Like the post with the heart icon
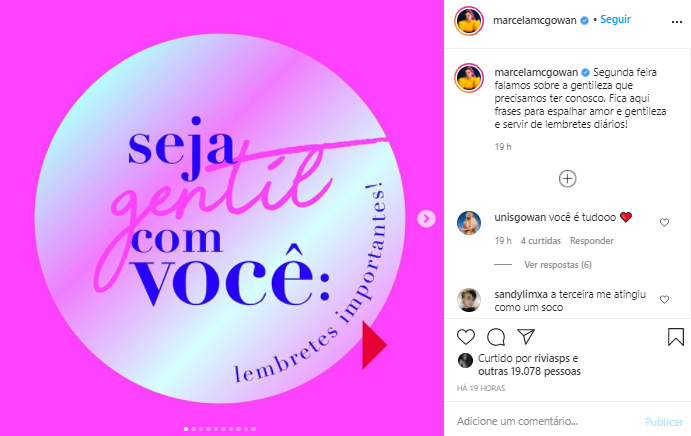 466,337
